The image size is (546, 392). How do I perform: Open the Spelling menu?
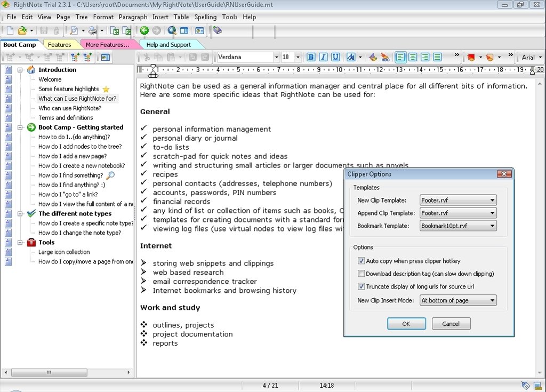click(205, 17)
